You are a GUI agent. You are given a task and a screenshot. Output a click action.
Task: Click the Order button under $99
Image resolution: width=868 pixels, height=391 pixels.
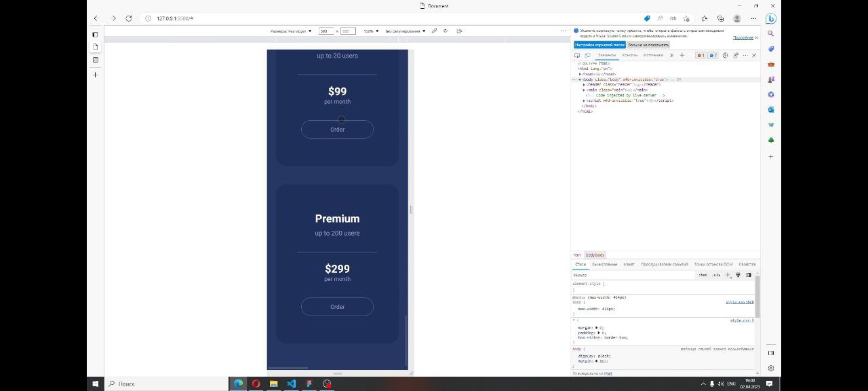click(337, 129)
